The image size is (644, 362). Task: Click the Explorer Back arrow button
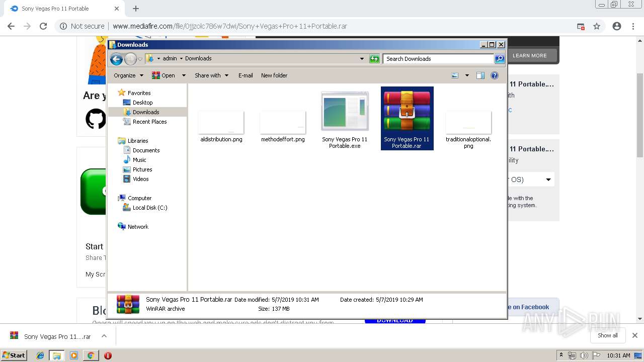(x=116, y=59)
